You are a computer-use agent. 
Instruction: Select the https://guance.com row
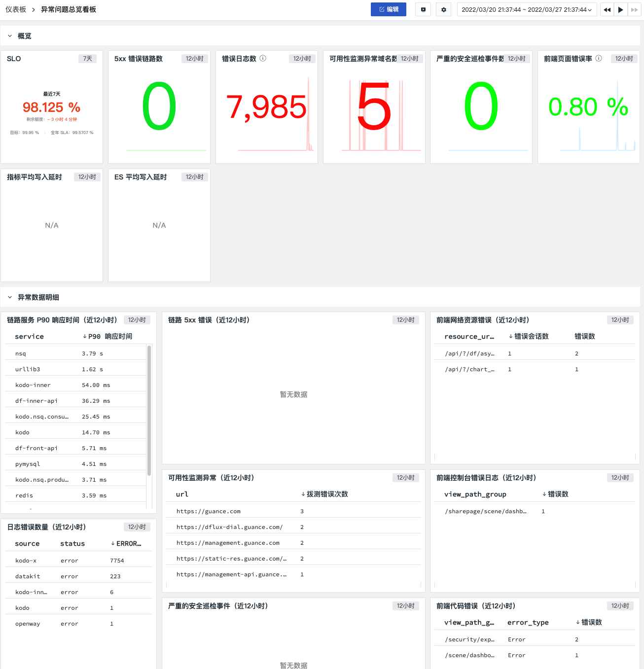(x=294, y=511)
